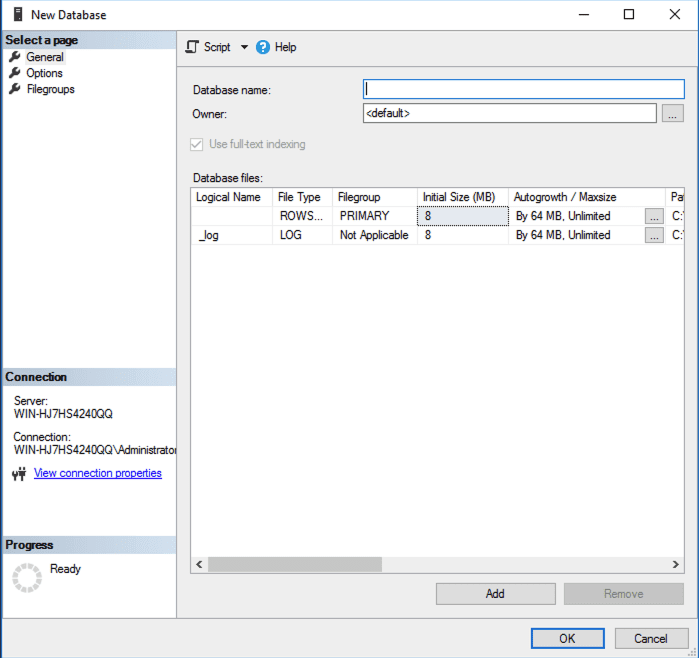Select the Options page wrench icon
Image resolution: width=699 pixels, height=658 pixels.
[15, 73]
